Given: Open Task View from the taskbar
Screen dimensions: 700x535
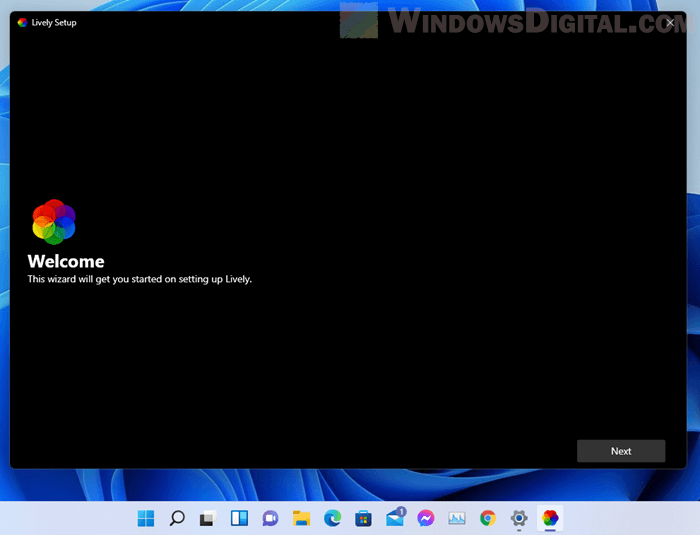Looking at the screenshot, I should (208, 518).
